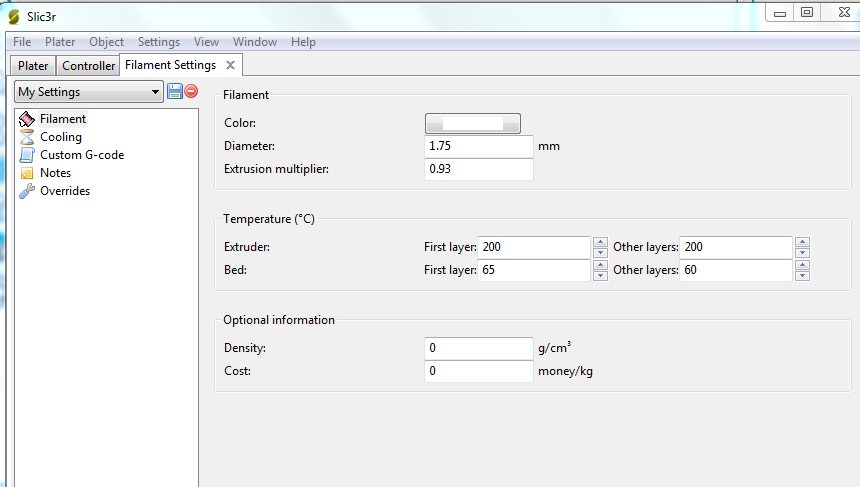This screenshot has width=860, height=487.
Task: Increase Extruder First layer temperature
Action: coord(600,242)
